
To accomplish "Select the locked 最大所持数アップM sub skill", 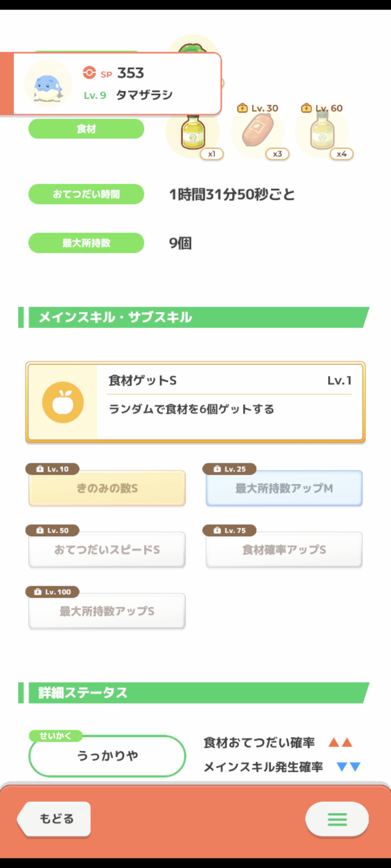I will [x=284, y=488].
